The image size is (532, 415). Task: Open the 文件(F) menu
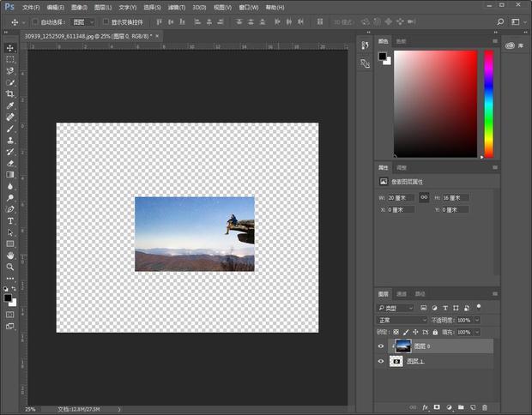[x=31, y=7]
